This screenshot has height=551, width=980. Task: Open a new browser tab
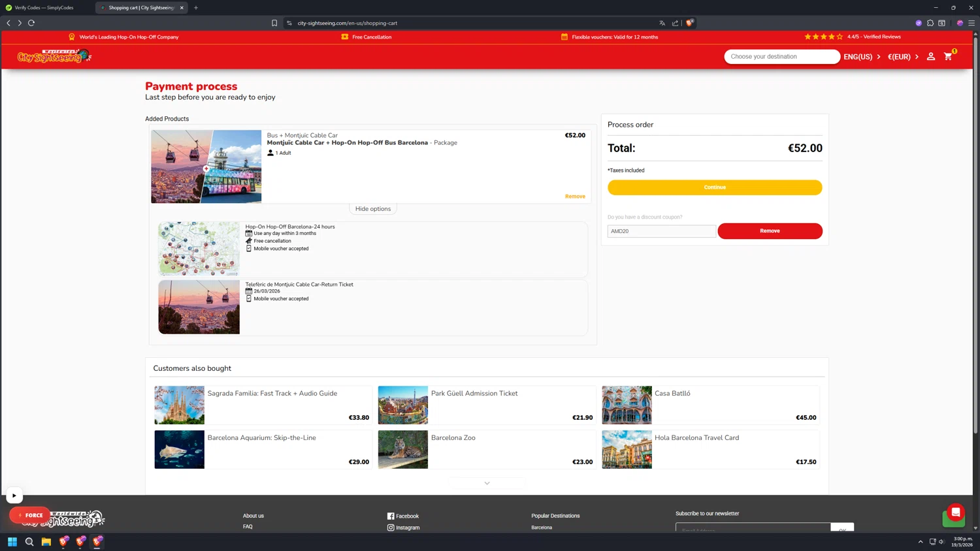[196, 8]
